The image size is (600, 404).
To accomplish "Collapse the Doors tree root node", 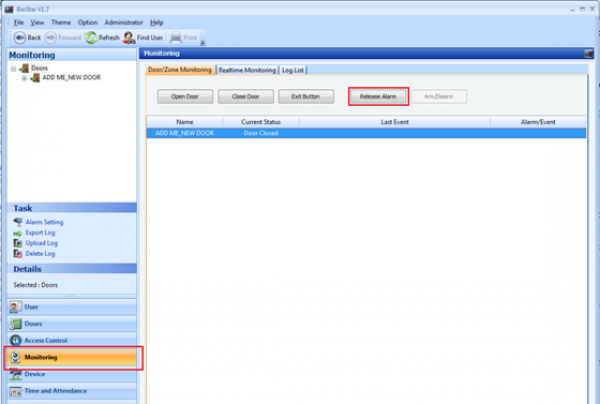I will (x=13, y=68).
